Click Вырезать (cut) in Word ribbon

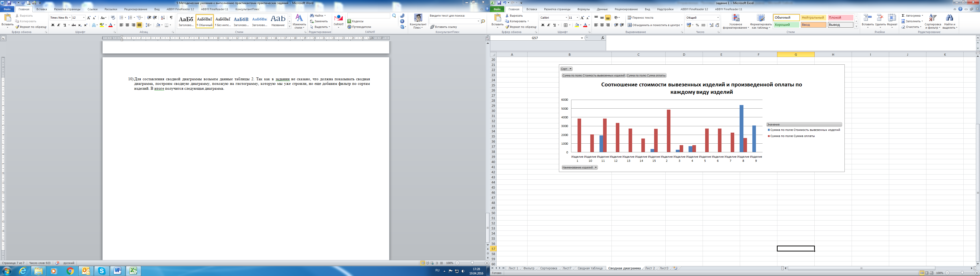pyautogui.click(x=23, y=16)
